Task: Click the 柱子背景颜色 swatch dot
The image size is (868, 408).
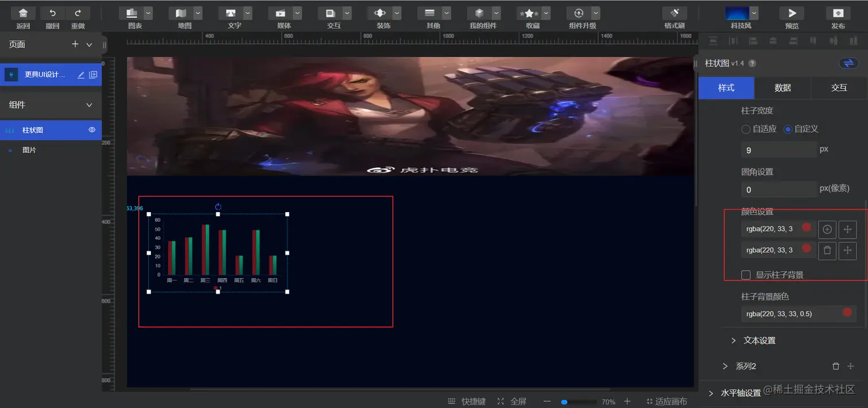Action: point(847,312)
